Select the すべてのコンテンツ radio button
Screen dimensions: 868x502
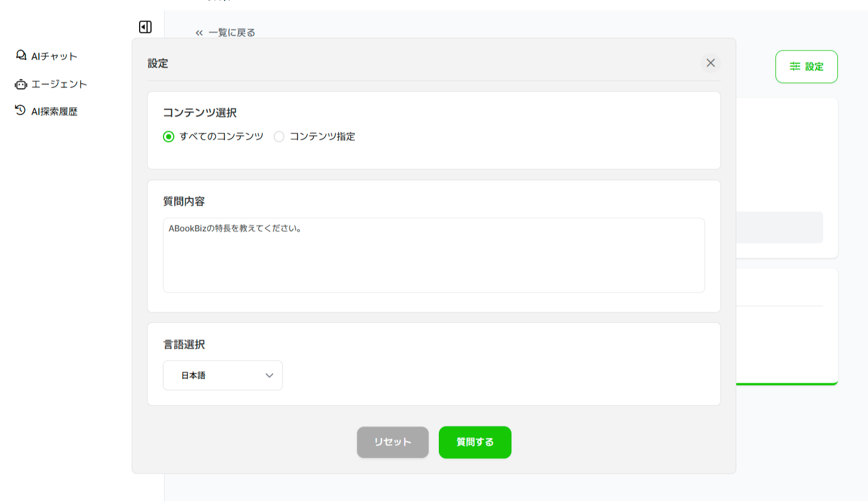169,137
